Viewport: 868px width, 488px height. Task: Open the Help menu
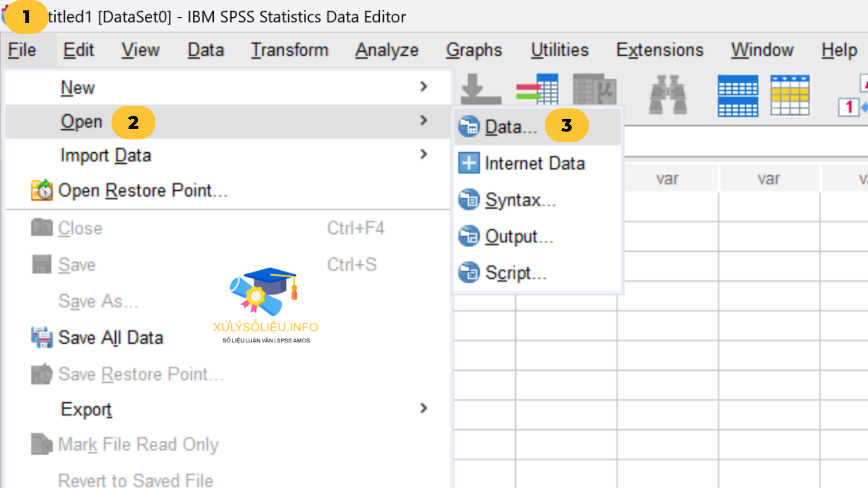pyautogui.click(x=839, y=50)
